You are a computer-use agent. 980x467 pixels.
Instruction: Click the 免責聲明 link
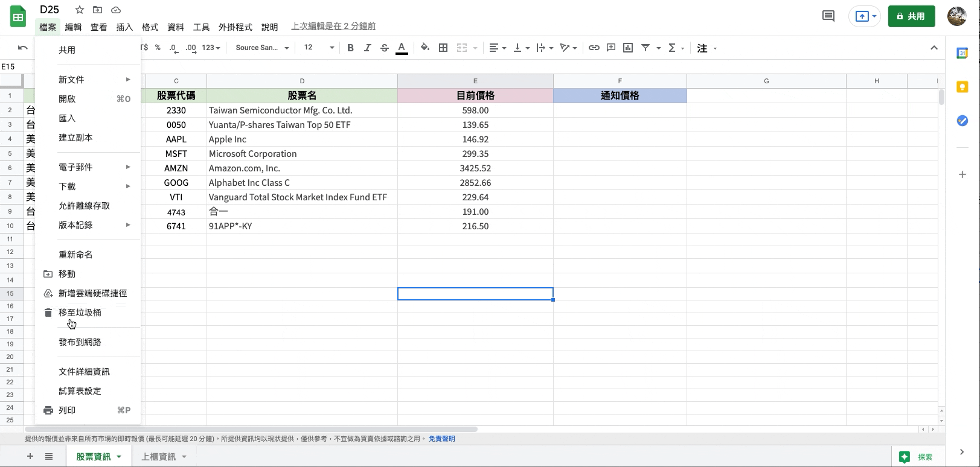[442, 439]
